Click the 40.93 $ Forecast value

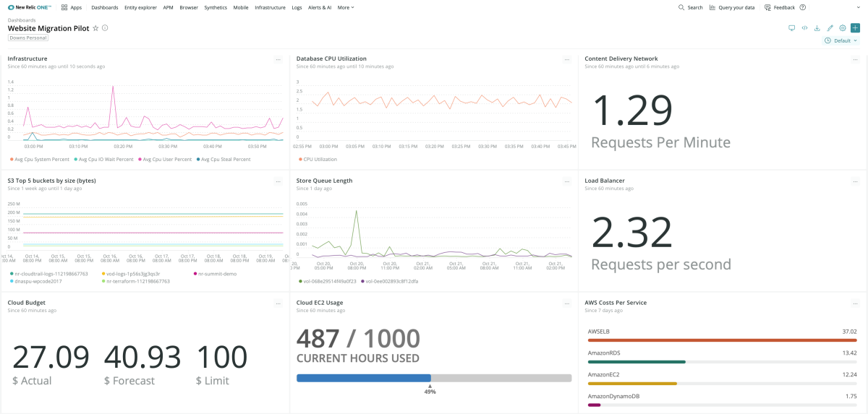click(142, 357)
